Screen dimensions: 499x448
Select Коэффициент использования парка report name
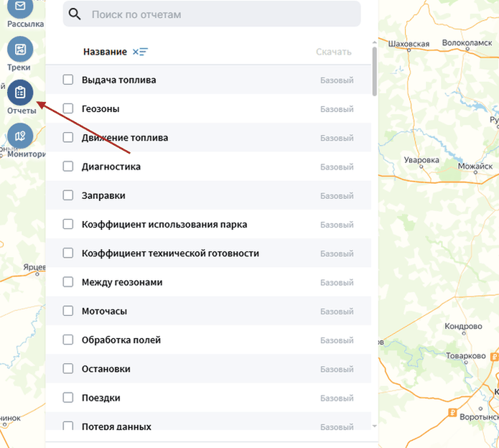click(x=164, y=224)
